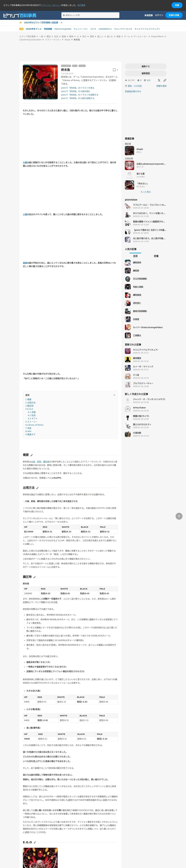
Task: Click the search magnifier icon
Action: click(x=63, y=15)
